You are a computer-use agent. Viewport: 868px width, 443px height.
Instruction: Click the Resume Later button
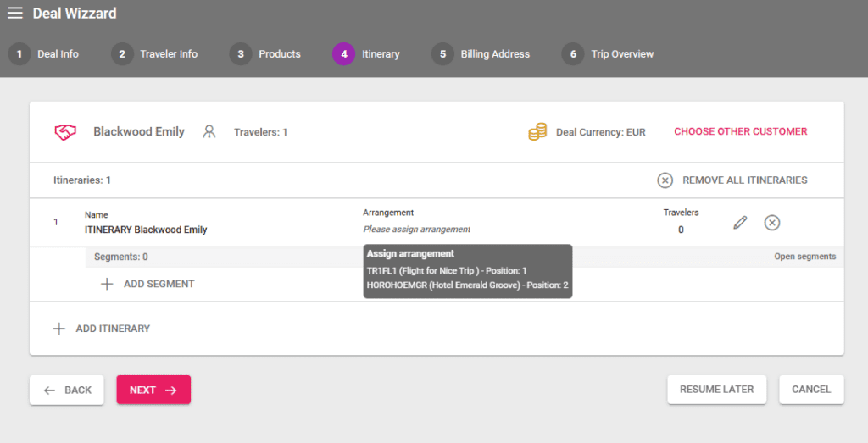click(x=716, y=390)
